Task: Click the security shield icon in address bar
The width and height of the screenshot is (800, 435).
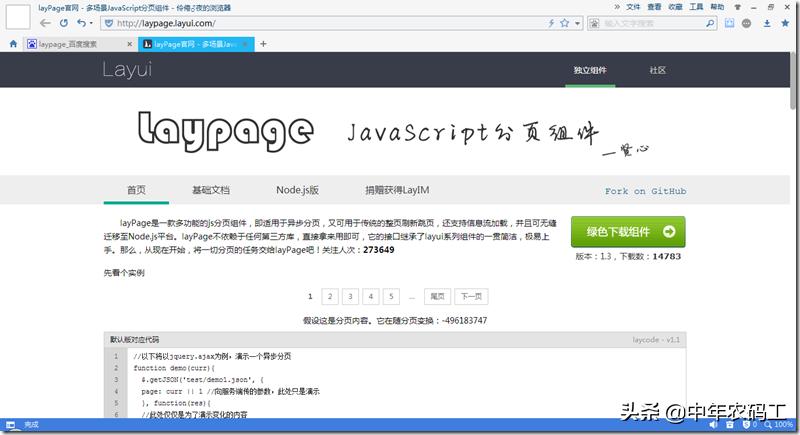Action: (x=108, y=23)
